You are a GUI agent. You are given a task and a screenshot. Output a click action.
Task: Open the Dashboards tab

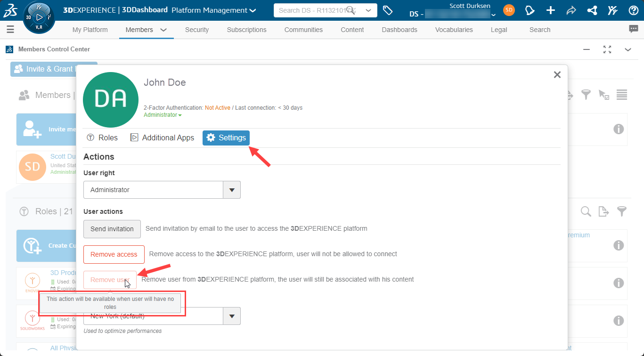click(x=399, y=30)
